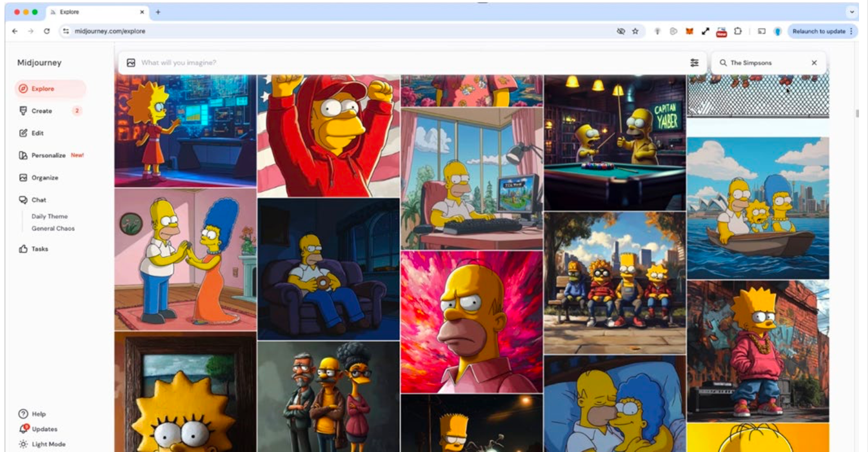Image resolution: width=868 pixels, height=452 pixels.
Task: Clear The Simpsons search with X
Action: 814,63
